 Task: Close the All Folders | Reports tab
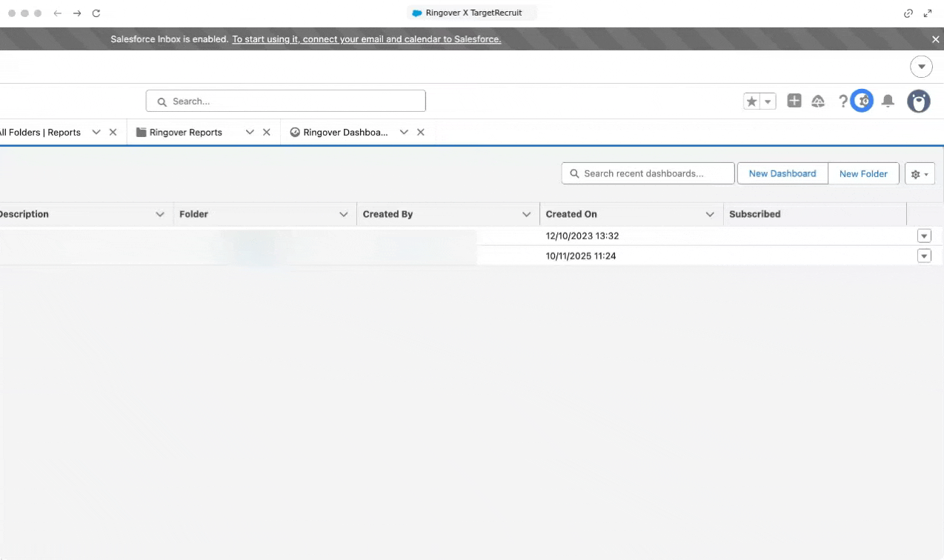113,132
